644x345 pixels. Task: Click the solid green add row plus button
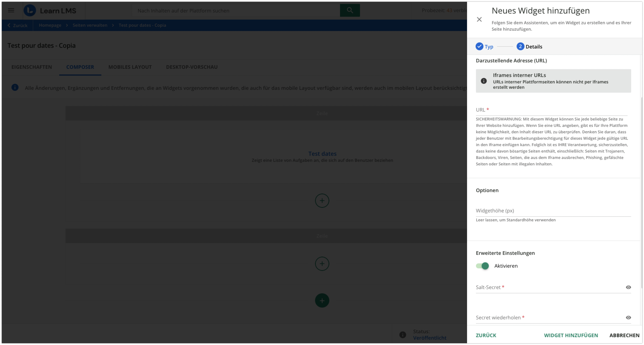(x=322, y=300)
